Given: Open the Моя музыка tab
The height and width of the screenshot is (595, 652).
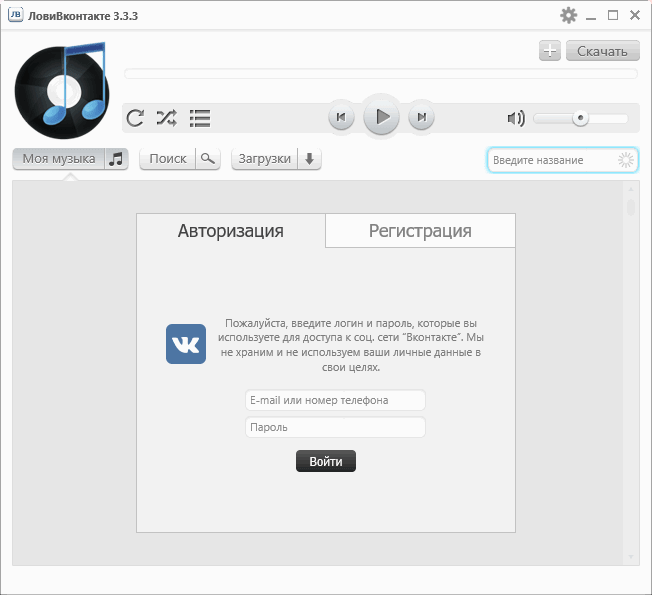Looking at the screenshot, I should [59, 159].
